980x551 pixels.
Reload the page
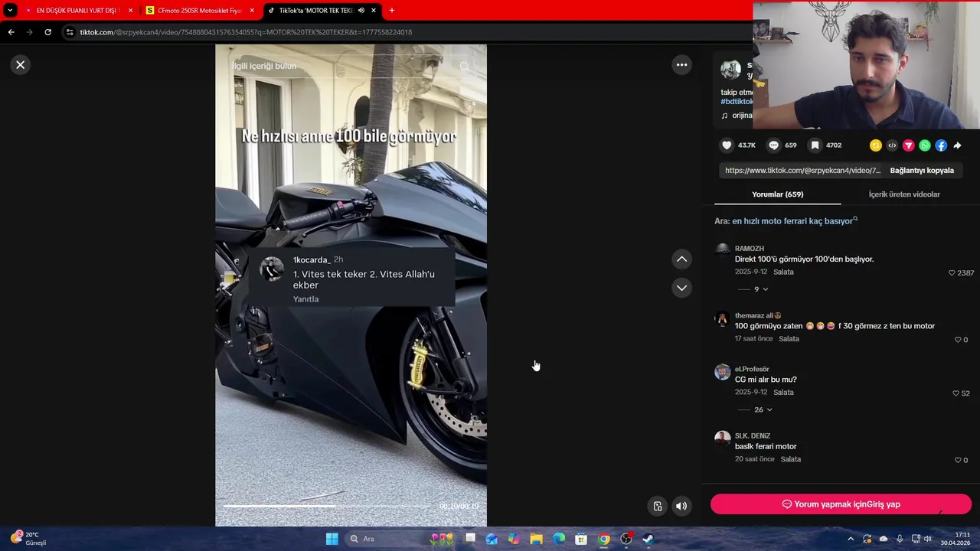click(x=47, y=32)
